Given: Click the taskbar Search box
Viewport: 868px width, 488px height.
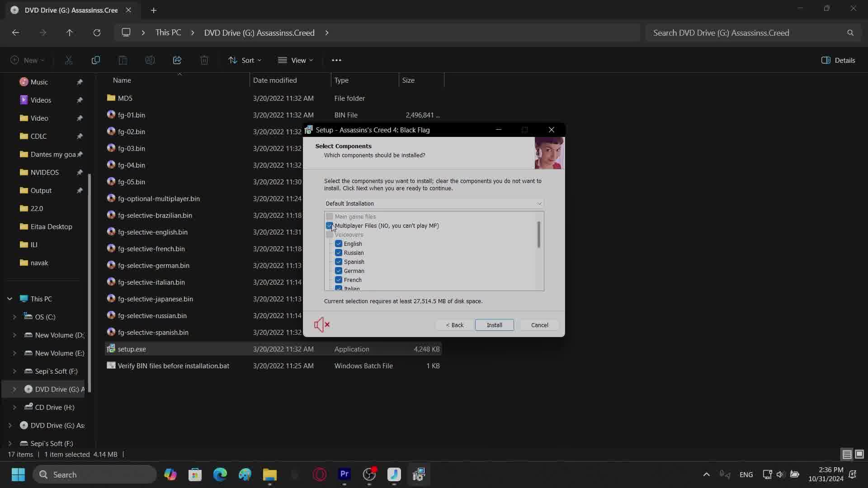Looking at the screenshot, I should point(95,474).
